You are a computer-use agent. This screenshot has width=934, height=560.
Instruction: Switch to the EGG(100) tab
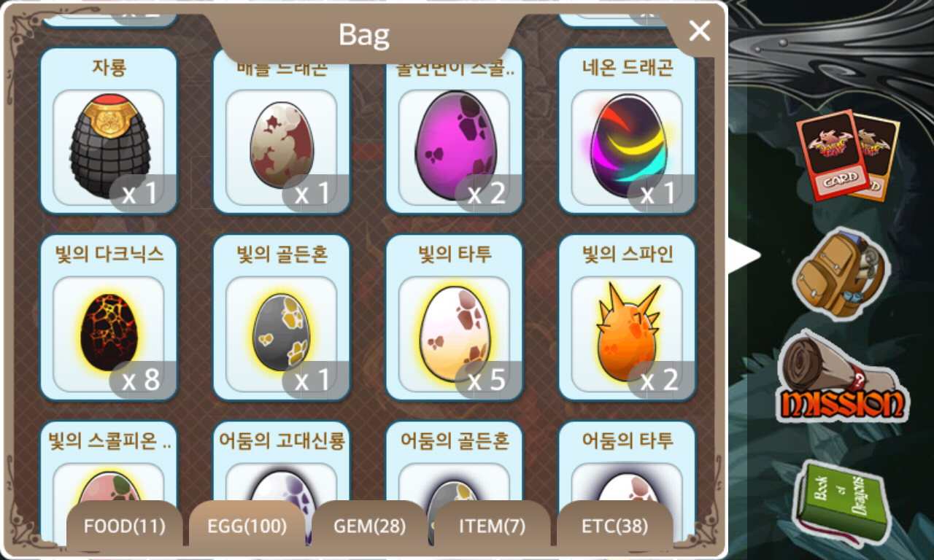coord(247,526)
